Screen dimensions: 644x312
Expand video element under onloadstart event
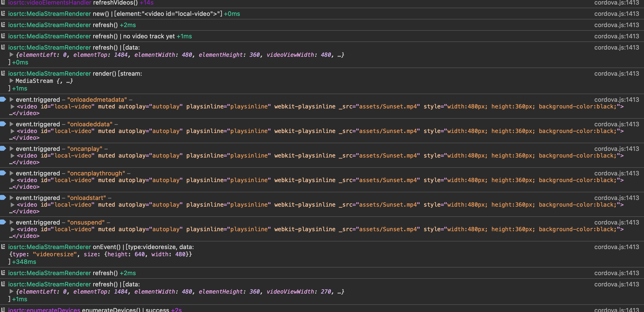(12, 205)
